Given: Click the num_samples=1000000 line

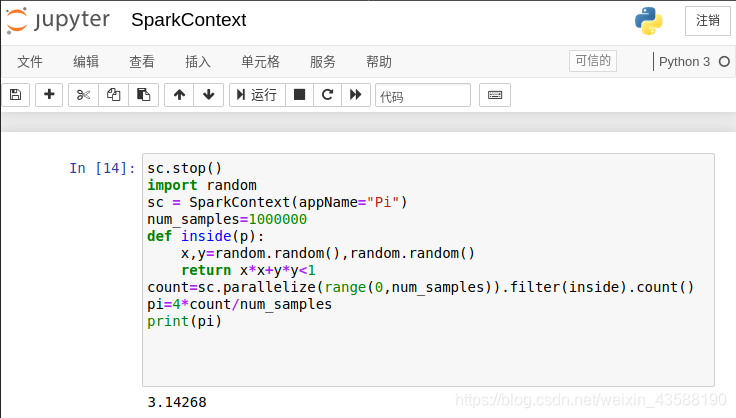Looking at the screenshot, I should (x=227, y=219).
